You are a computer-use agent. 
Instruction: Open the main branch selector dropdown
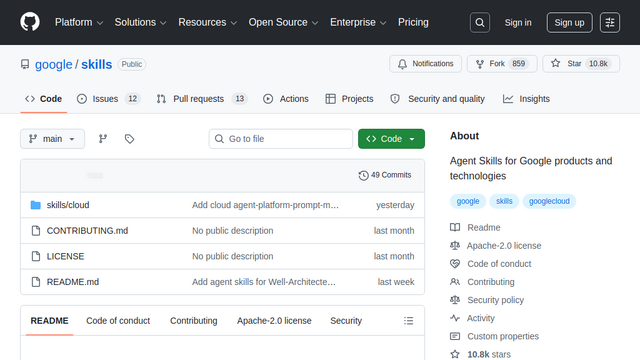pyautogui.click(x=52, y=139)
